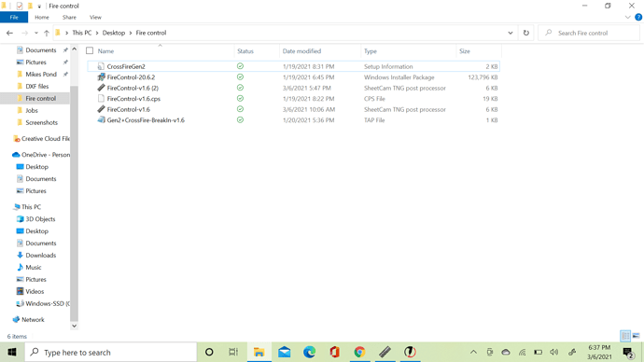Open Screenshots folder in sidebar
The width and height of the screenshot is (644, 362).
coord(41,122)
